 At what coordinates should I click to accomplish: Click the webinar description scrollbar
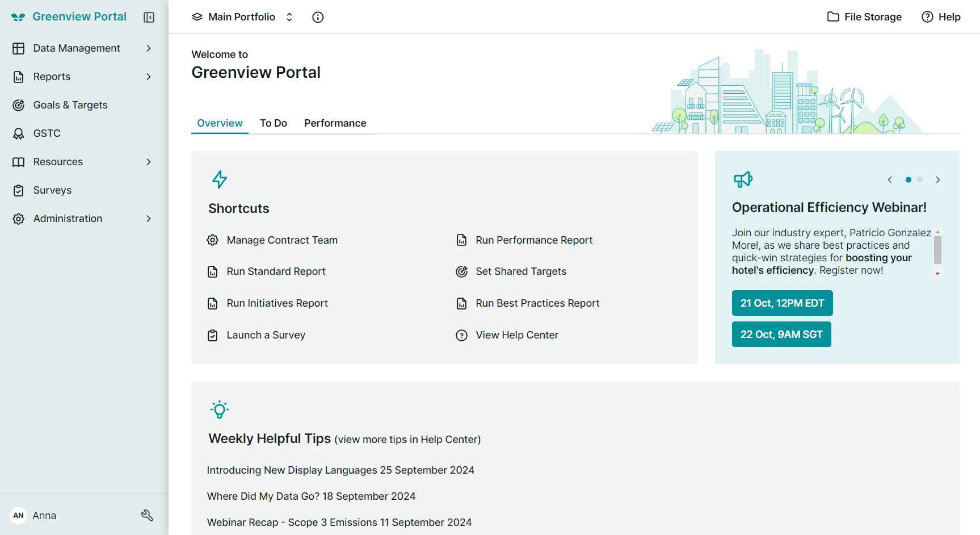click(x=937, y=250)
